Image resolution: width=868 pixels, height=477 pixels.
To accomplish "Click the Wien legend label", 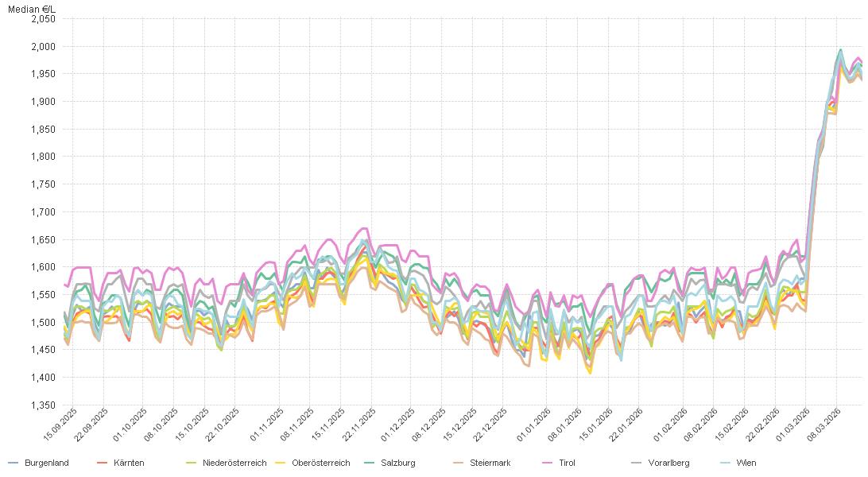I will [746, 463].
